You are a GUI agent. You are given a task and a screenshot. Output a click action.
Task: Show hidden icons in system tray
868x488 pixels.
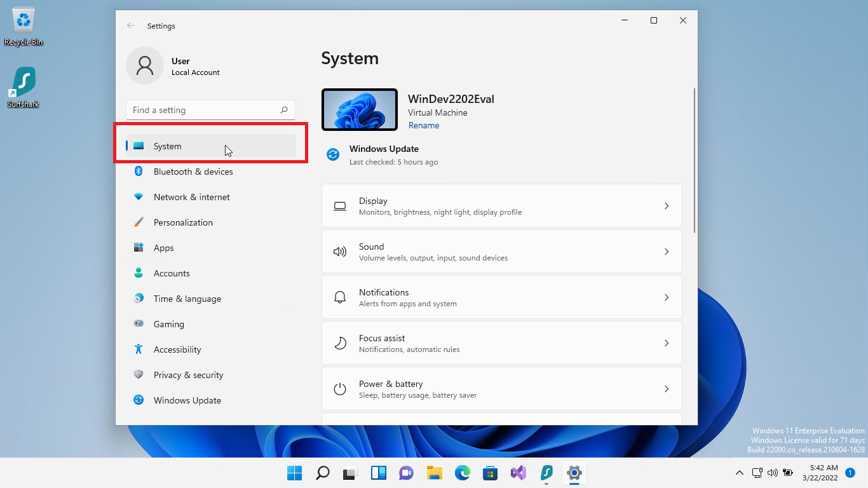tap(739, 473)
